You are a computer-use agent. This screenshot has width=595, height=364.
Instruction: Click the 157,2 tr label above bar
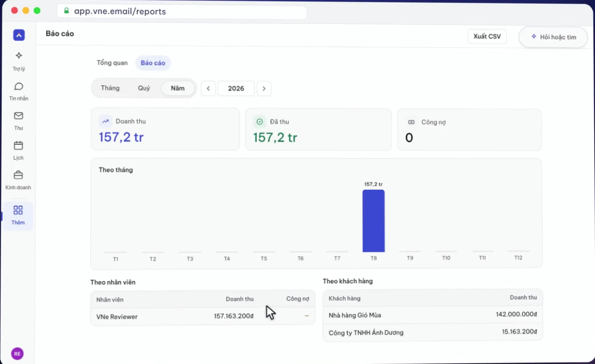coord(373,184)
